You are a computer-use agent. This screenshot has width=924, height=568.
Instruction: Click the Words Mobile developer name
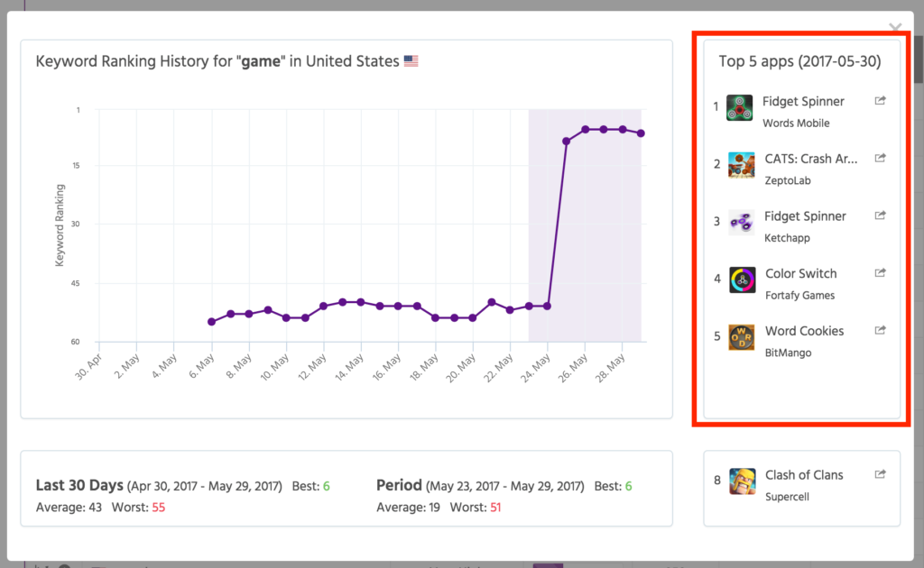point(796,123)
